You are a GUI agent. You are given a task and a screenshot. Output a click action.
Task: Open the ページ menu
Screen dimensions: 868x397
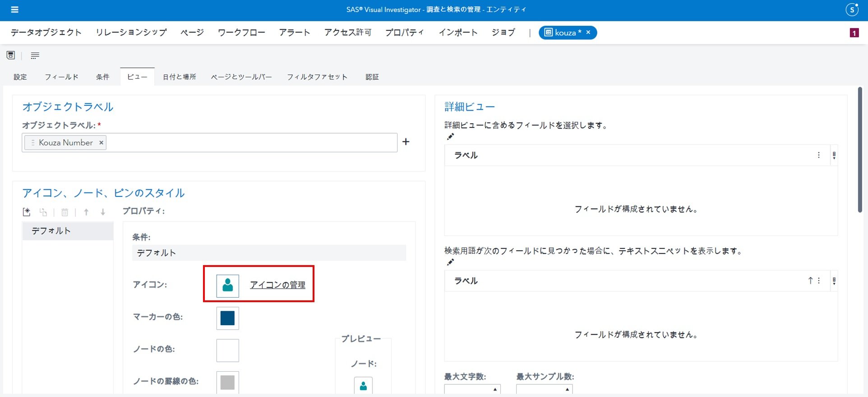point(192,33)
